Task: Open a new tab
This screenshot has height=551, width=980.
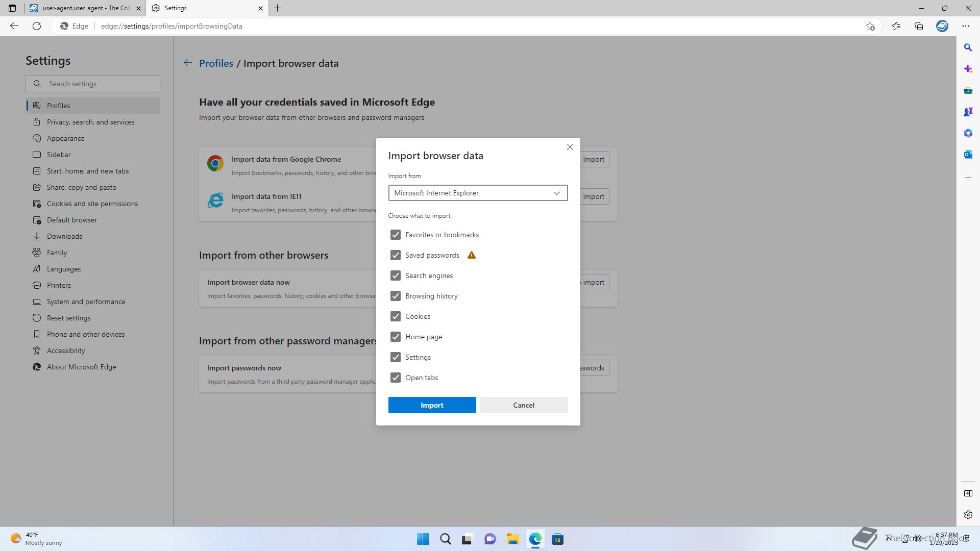Action: 277,8
